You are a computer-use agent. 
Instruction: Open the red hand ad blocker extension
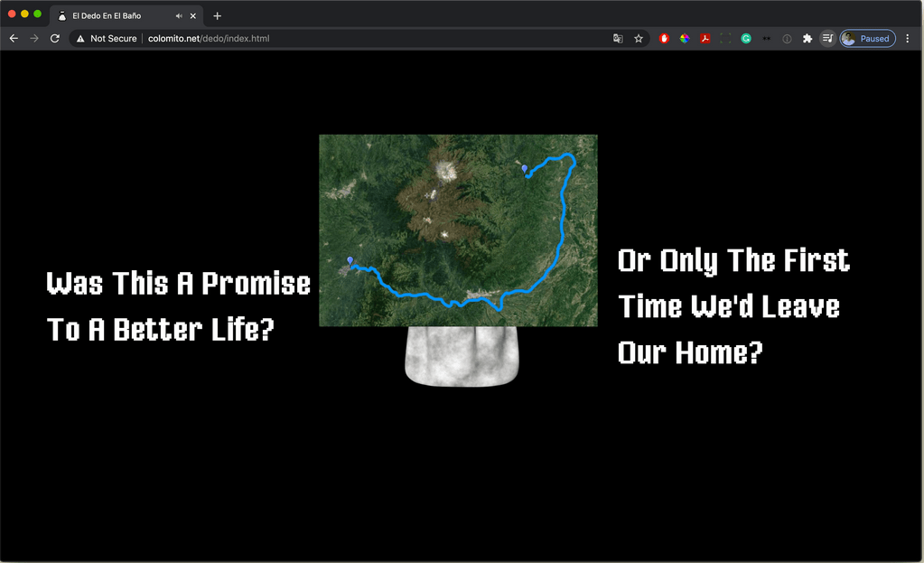click(x=665, y=39)
